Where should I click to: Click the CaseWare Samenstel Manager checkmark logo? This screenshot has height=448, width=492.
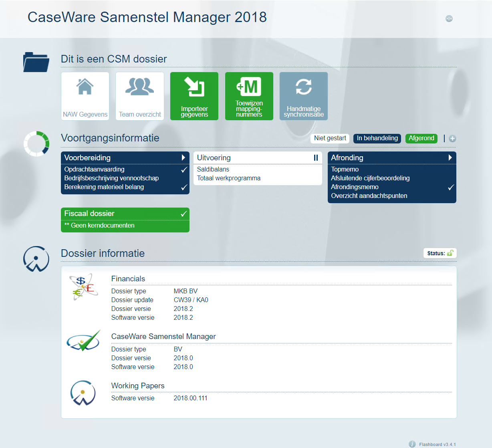point(83,341)
